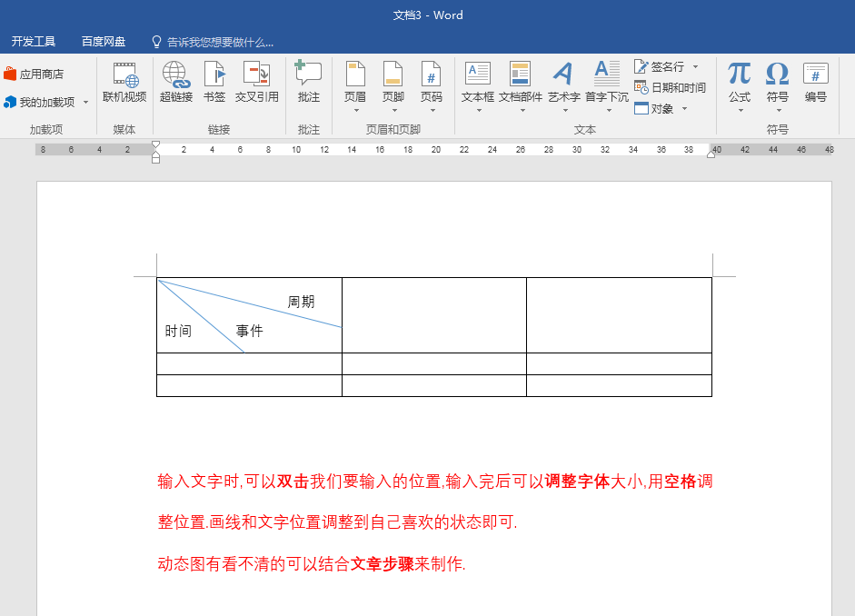
Task: Expand the 页眉 dropdown arrow
Action: pos(356,111)
